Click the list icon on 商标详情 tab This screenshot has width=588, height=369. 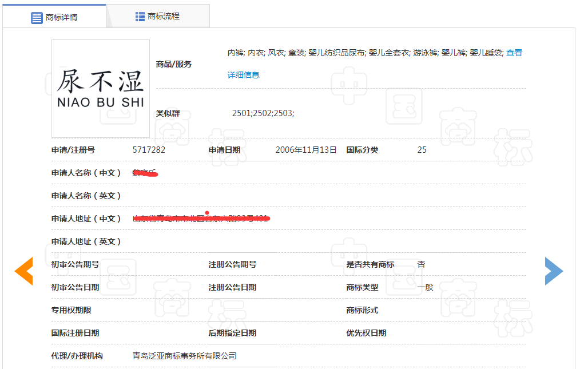point(37,17)
